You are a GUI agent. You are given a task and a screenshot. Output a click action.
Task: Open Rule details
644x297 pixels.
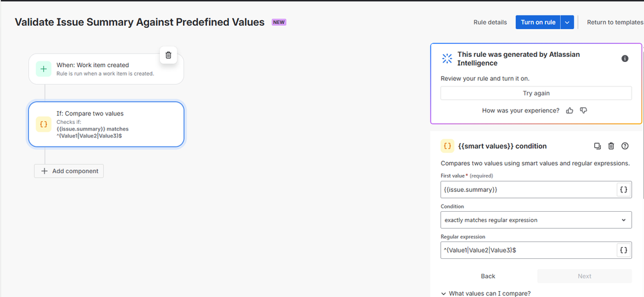tap(490, 22)
